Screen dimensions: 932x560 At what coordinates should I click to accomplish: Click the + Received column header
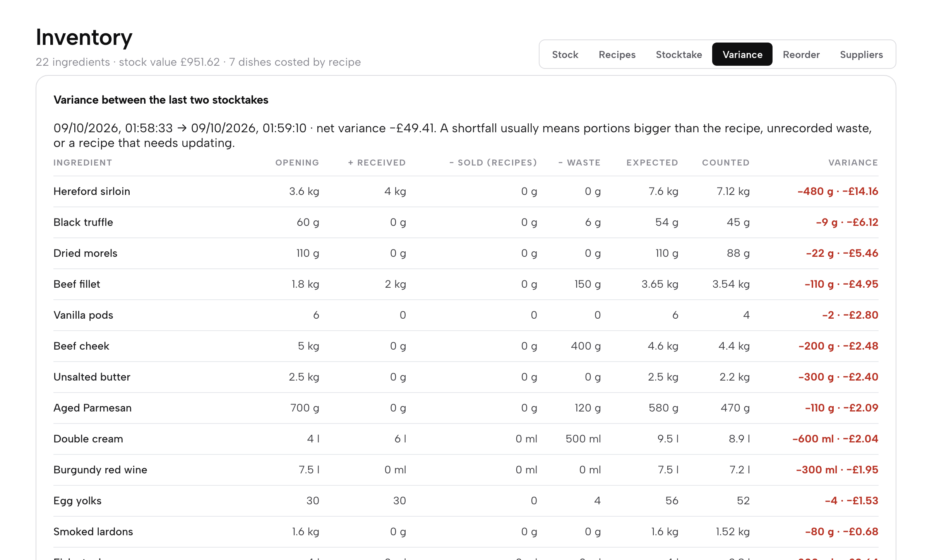[x=377, y=162]
